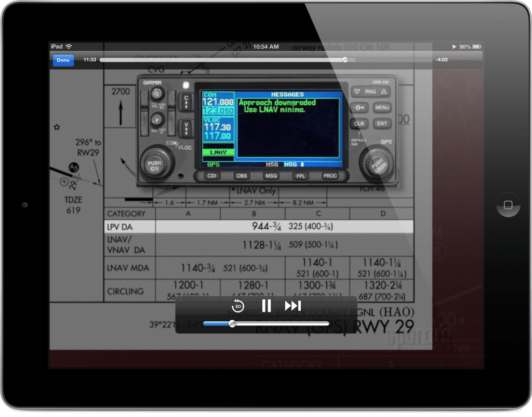The height and width of the screenshot is (417, 532).
Task: Tap the play indicator in status bar
Action: pyautogui.click(x=454, y=46)
